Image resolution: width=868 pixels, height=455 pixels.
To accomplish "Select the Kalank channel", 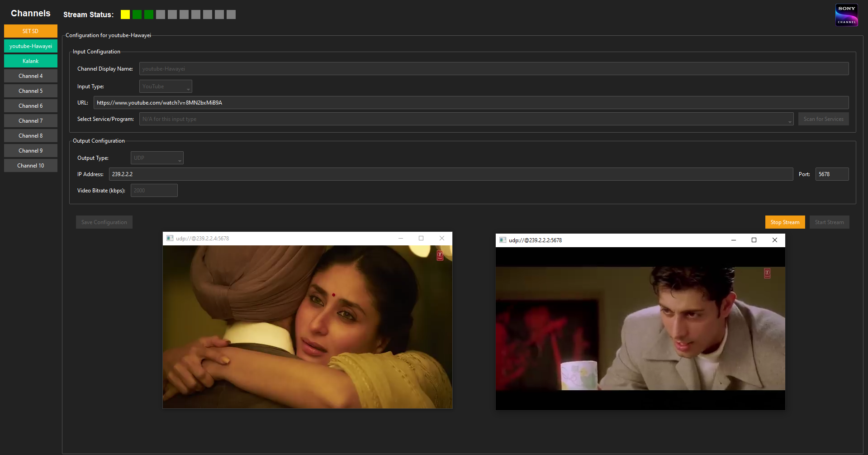I will coord(30,61).
